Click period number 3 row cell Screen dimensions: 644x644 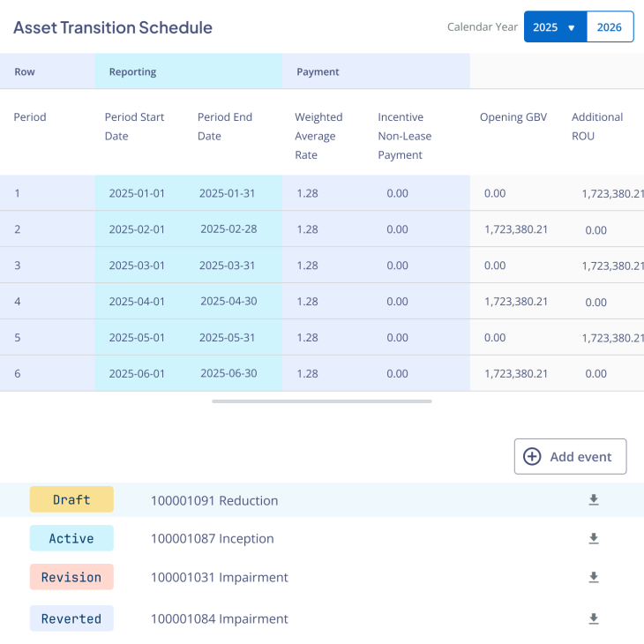pos(18,266)
